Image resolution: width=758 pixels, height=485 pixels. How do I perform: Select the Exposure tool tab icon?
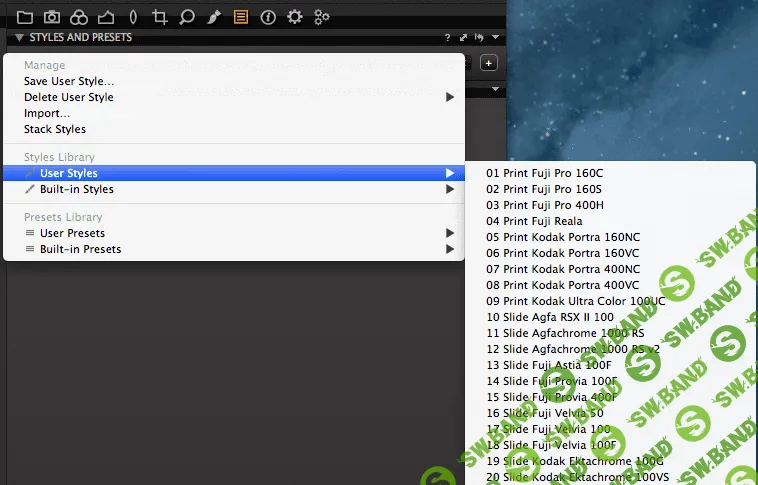[106, 16]
